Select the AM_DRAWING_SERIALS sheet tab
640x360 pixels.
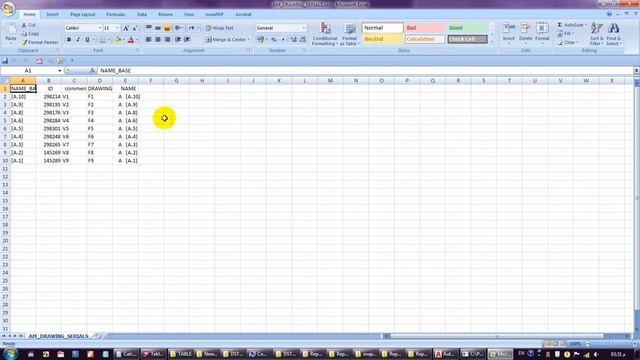point(58,336)
